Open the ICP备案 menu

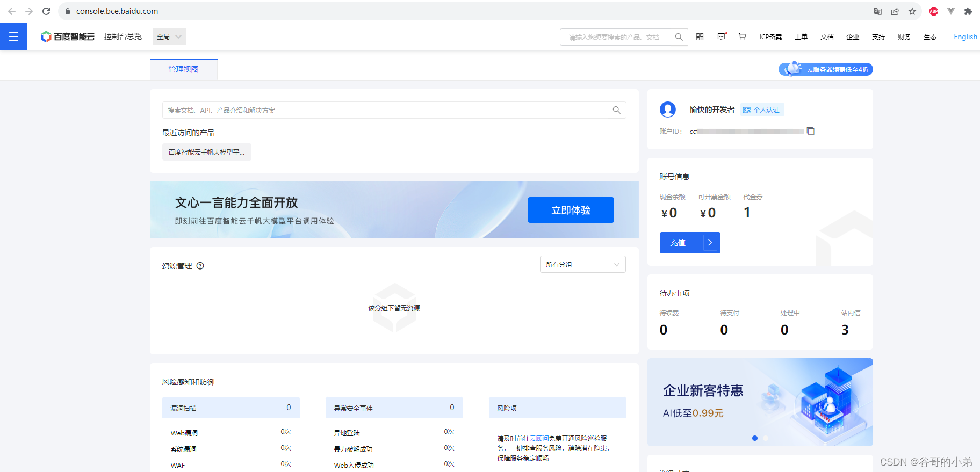point(770,37)
